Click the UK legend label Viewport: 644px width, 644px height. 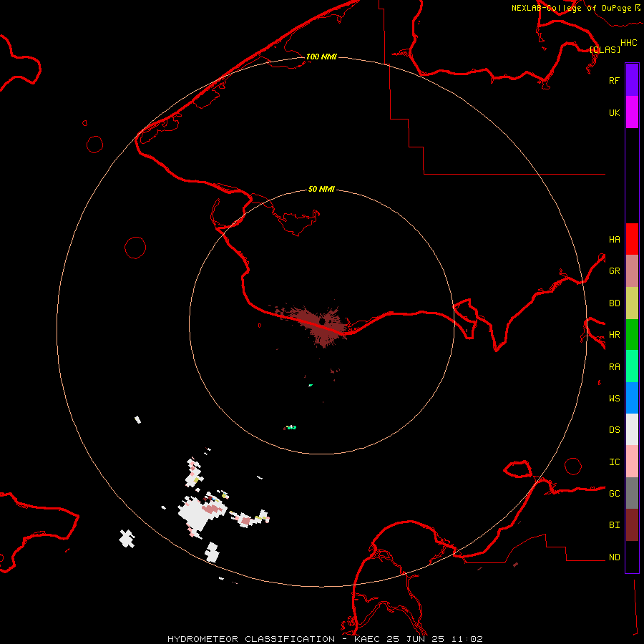coord(614,112)
